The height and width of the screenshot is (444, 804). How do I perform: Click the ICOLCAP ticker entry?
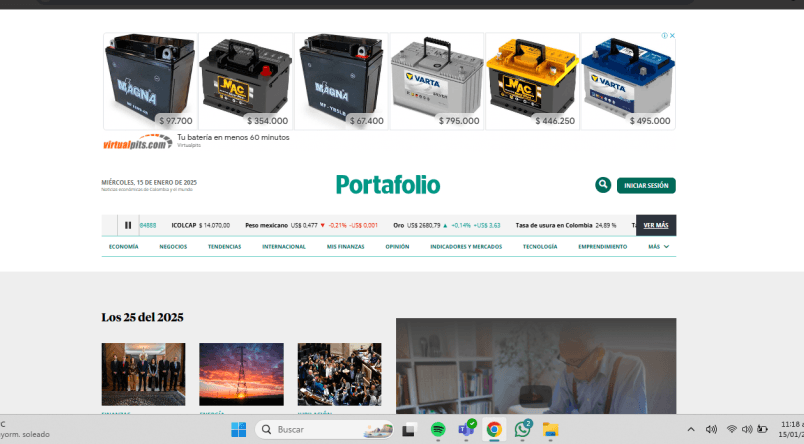click(200, 225)
